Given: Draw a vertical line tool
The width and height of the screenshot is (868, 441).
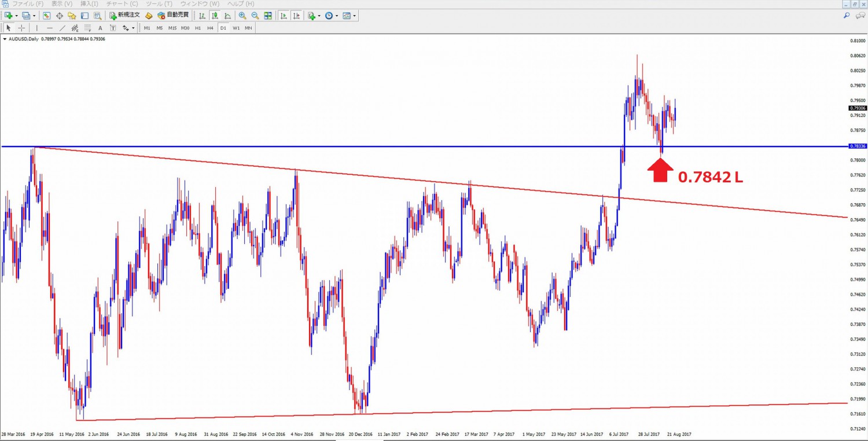Looking at the screenshot, I should pyautogui.click(x=37, y=28).
